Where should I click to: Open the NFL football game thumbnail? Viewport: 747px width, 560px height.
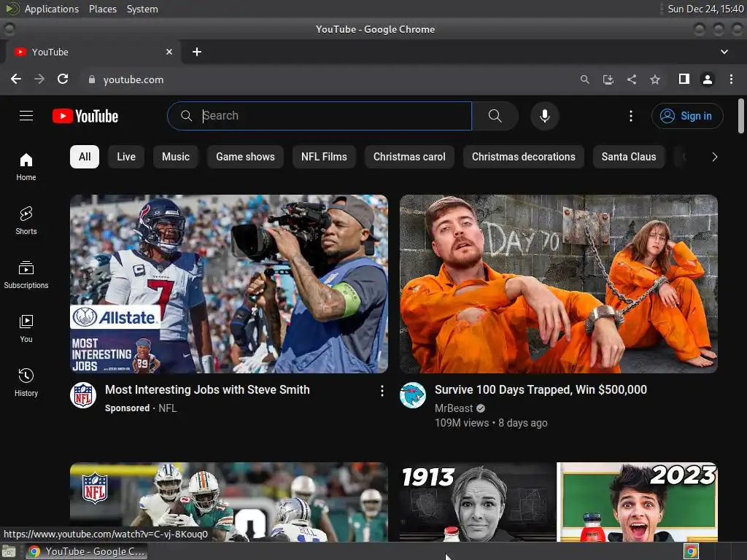[x=229, y=502]
